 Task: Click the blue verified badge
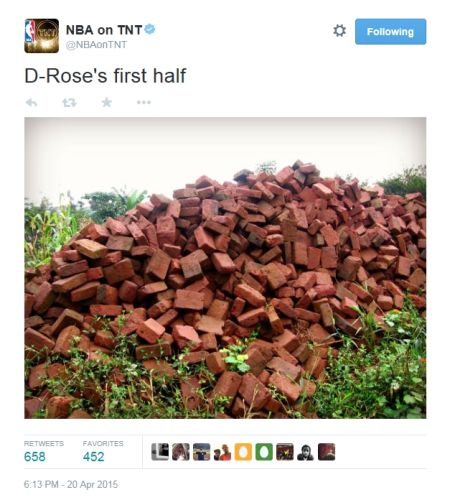pos(150,29)
